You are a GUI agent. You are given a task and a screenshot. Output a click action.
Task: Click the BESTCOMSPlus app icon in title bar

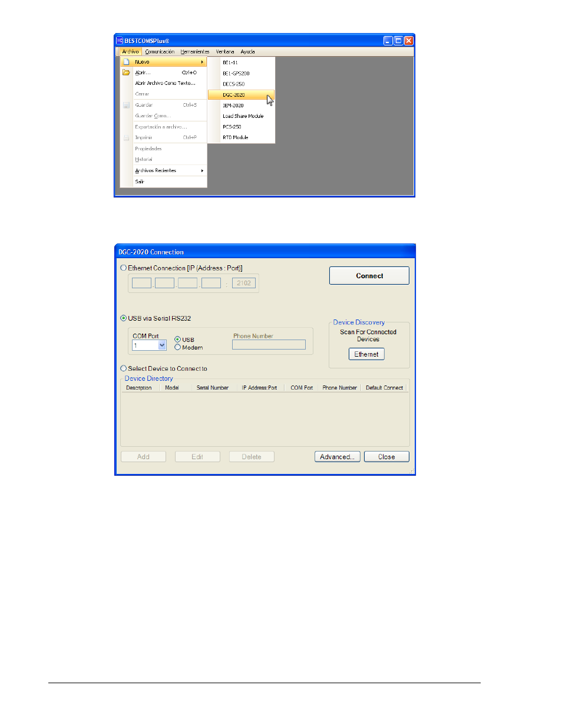[x=119, y=41]
